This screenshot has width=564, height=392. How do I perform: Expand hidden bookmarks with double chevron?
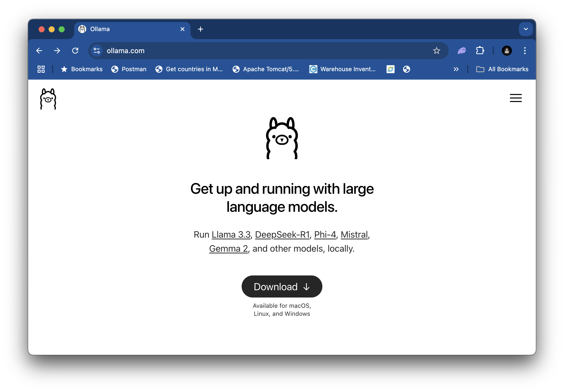(456, 69)
